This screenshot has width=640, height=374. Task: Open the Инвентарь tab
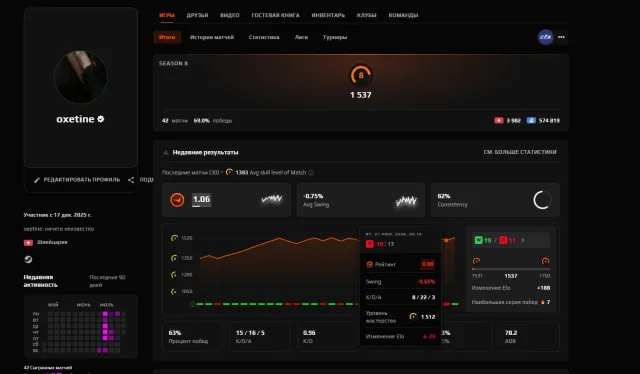[328, 15]
